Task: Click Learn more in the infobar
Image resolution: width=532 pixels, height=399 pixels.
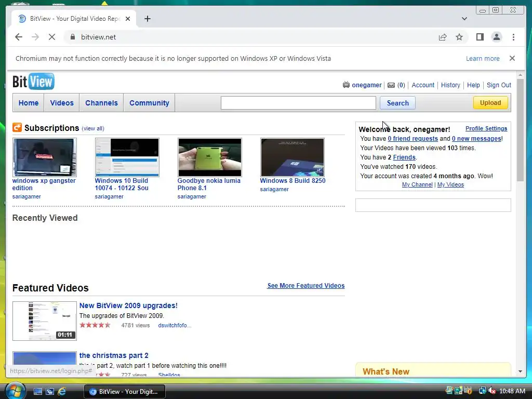Action: point(483,58)
